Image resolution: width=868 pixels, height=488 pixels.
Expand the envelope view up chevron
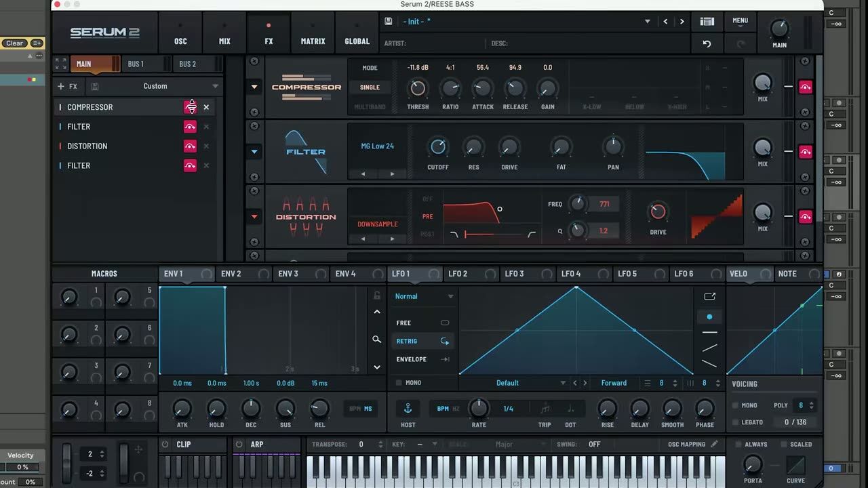pyautogui.click(x=377, y=312)
